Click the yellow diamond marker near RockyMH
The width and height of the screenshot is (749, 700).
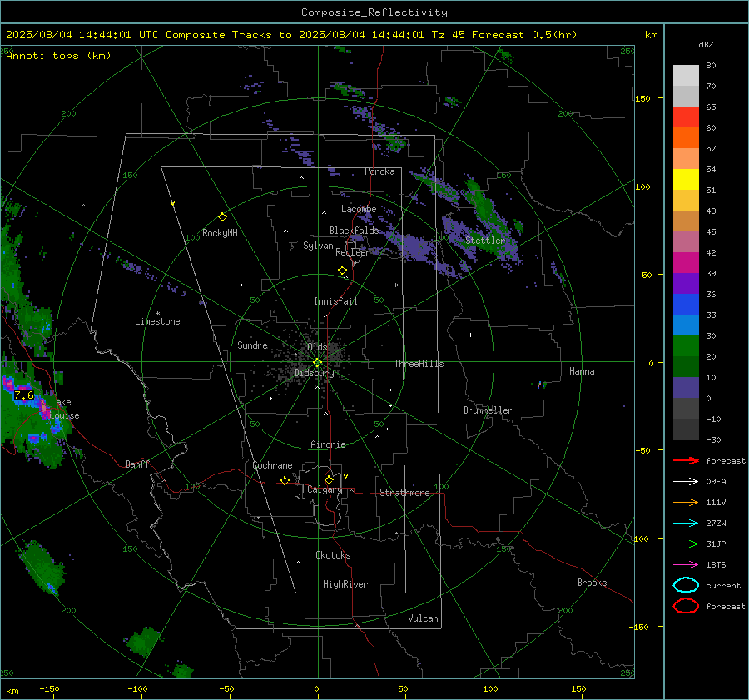pos(222,217)
